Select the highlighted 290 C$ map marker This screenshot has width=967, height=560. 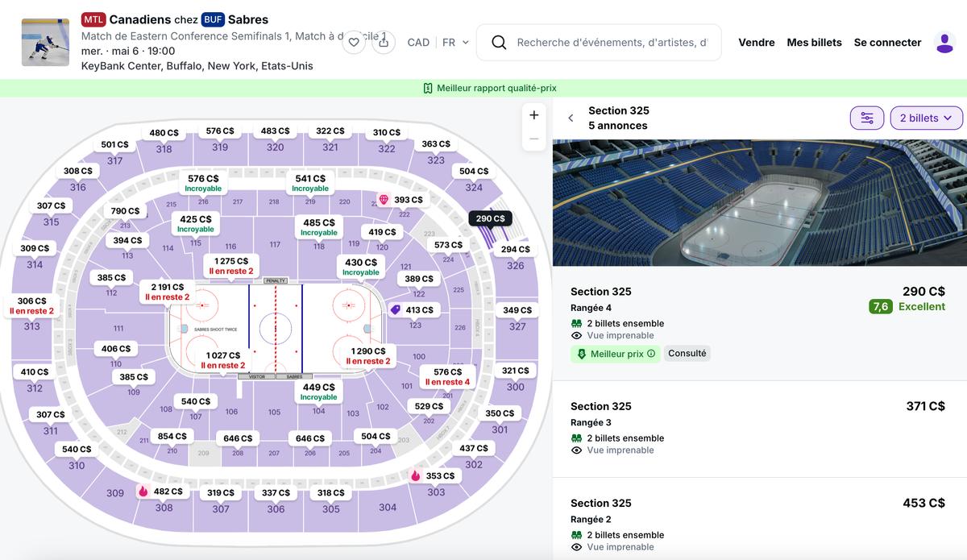coord(490,218)
